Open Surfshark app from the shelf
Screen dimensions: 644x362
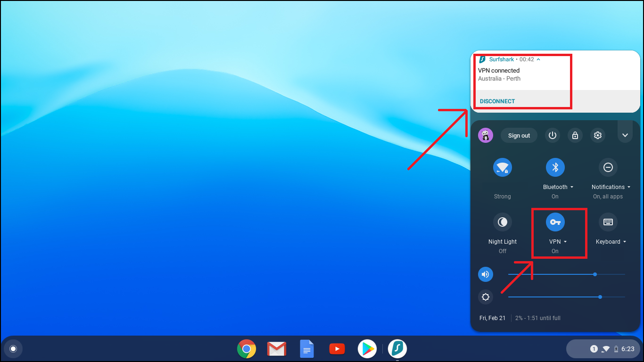397,349
